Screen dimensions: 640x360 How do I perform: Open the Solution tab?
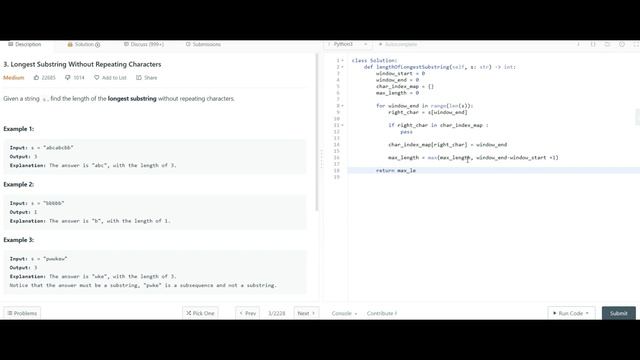click(x=84, y=44)
